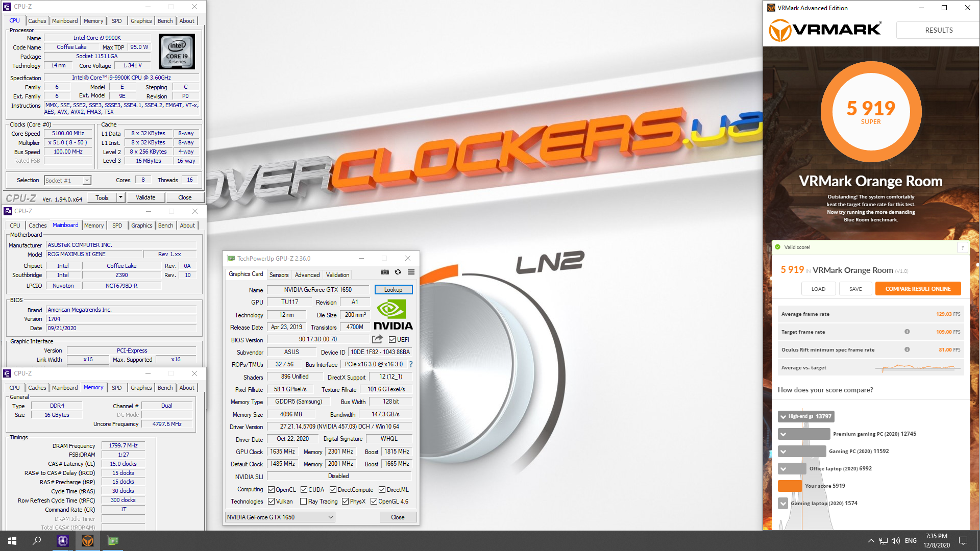
Task: Open the Bench tab in top CPU-Z window
Action: 165,21
